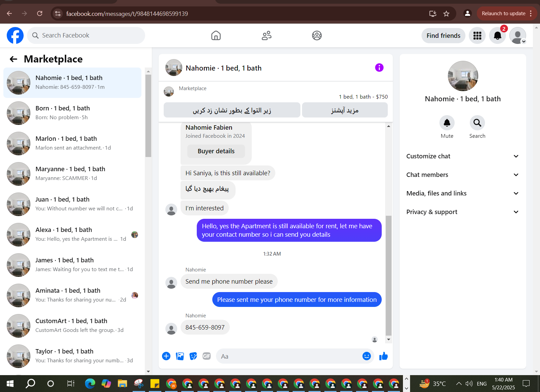Click the Urdu mark as pending button
This screenshot has width=540, height=392.
point(232,110)
